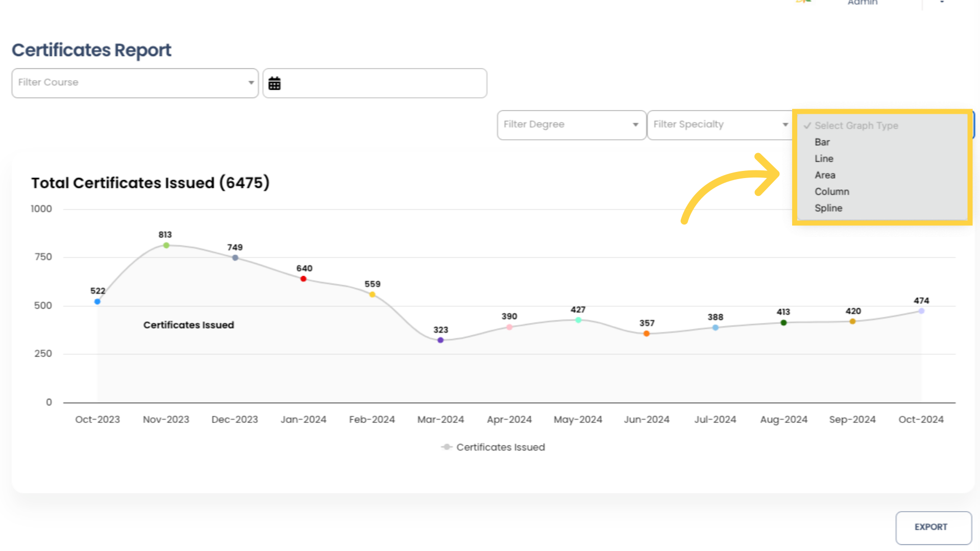Screen dimensions: 980x551
Task: Select the Dec-2023 data point on chart
Action: pos(234,256)
